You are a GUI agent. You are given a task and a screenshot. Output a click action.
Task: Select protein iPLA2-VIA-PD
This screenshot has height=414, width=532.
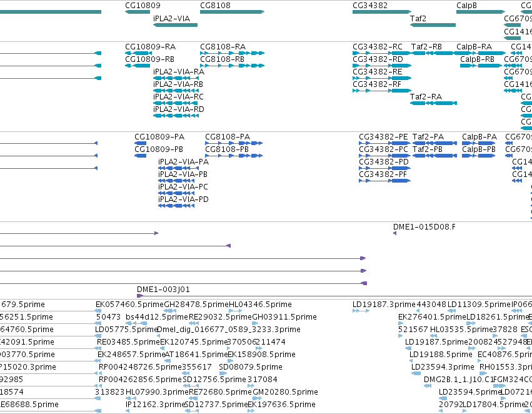coord(184,199)
